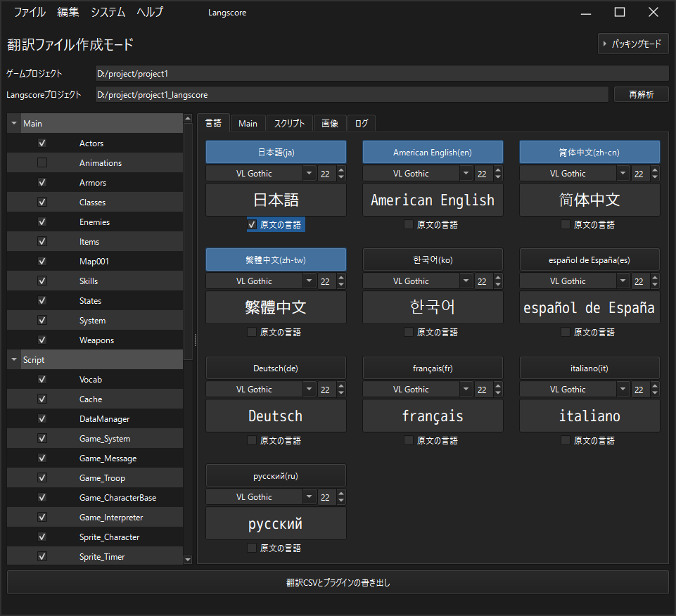Toggle the Items checkbox

tap(42, 241)
